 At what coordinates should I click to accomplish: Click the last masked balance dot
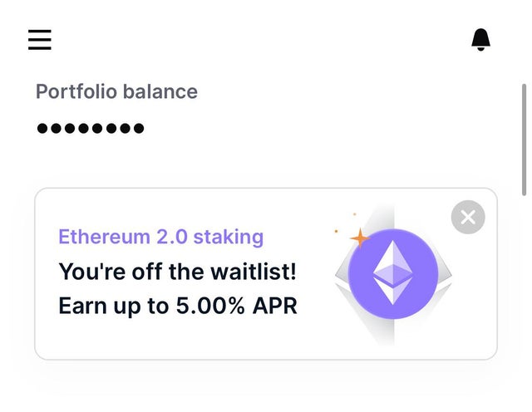point(139,128)
